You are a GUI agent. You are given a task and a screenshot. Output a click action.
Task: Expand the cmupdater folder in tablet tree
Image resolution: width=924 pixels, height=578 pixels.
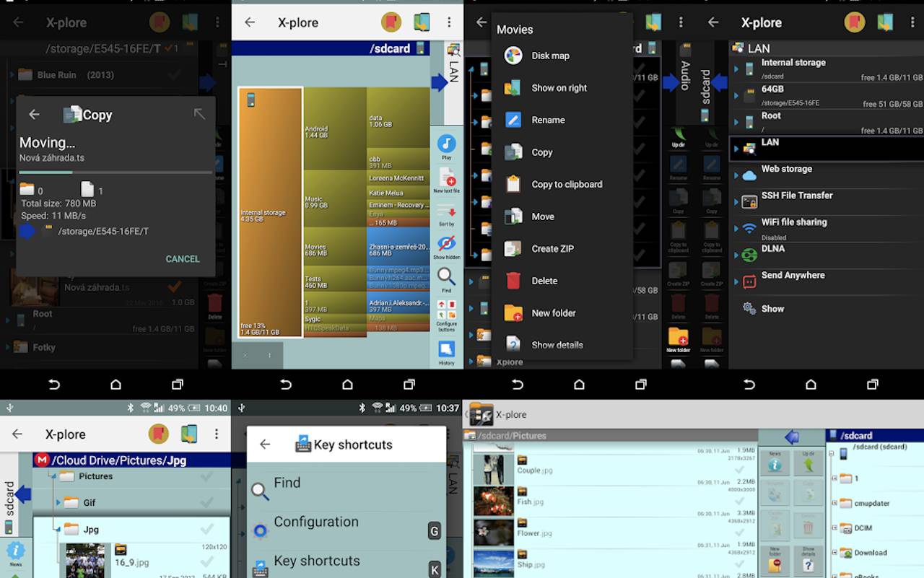(834, 503)
